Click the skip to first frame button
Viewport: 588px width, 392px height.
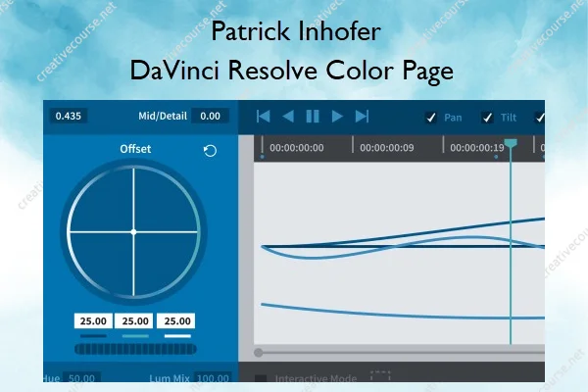pyautogui.click(x=263, y=117)
